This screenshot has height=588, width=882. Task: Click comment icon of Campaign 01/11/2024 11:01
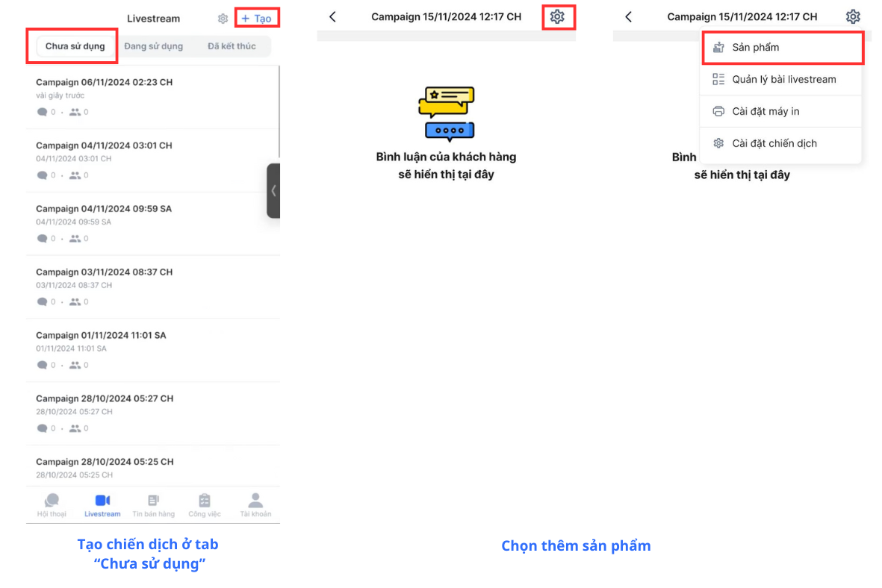coord(42,365)
